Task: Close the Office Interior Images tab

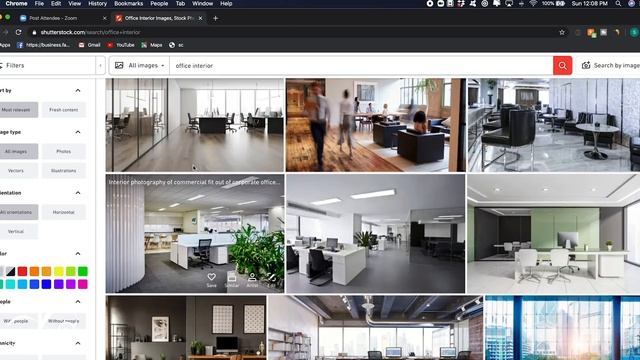Action: click(x=200, y=18)
